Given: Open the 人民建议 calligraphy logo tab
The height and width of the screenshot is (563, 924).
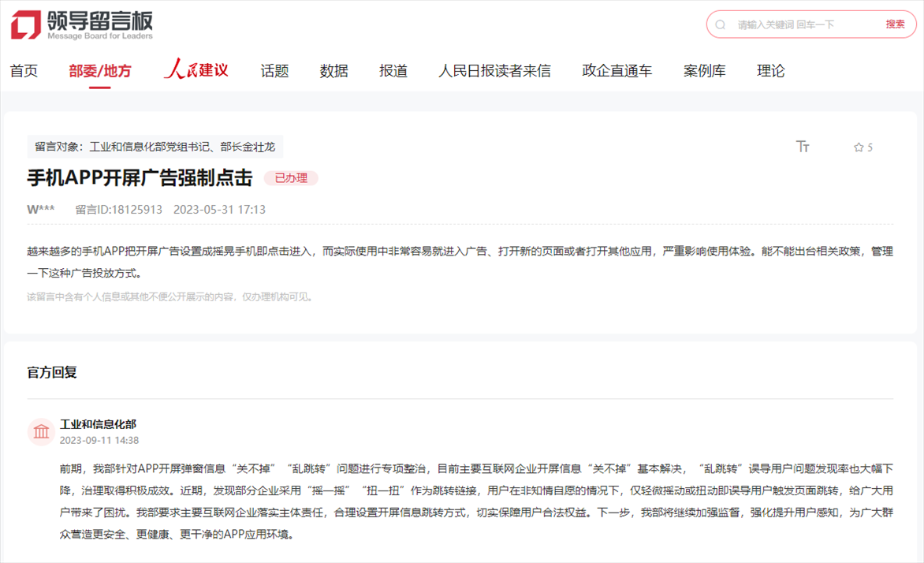Looking at the screenshot, I should pos(196,70).
